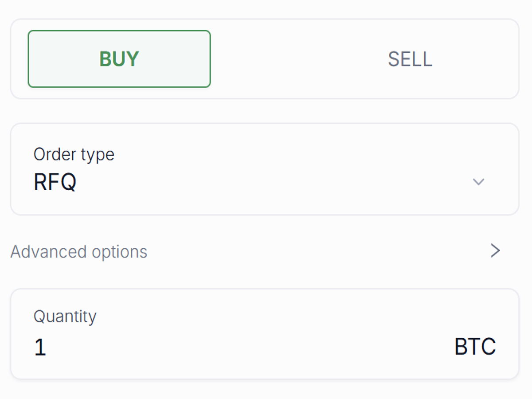Click the Advanced options text link
532x399 pixels.
pyautogui.click(x=79, y=252)
